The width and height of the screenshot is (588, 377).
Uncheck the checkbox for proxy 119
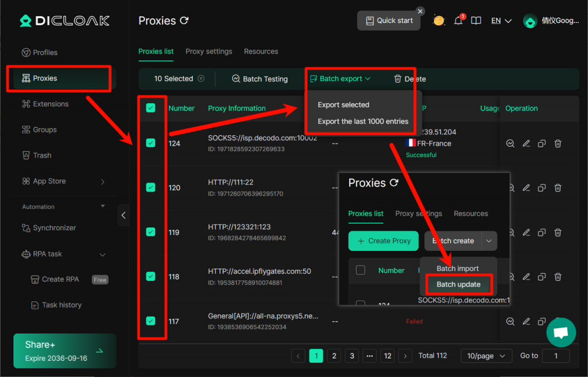click(150, 232)
